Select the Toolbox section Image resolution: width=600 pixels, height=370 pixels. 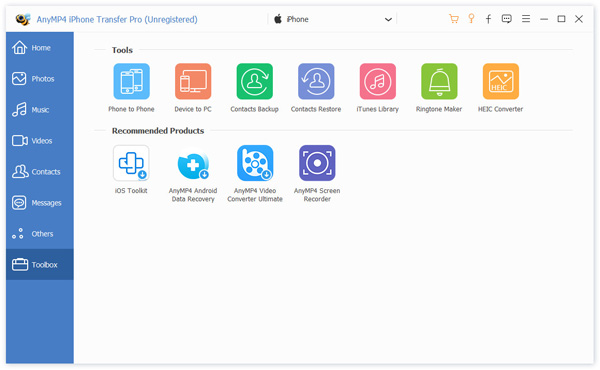(40, 265)
